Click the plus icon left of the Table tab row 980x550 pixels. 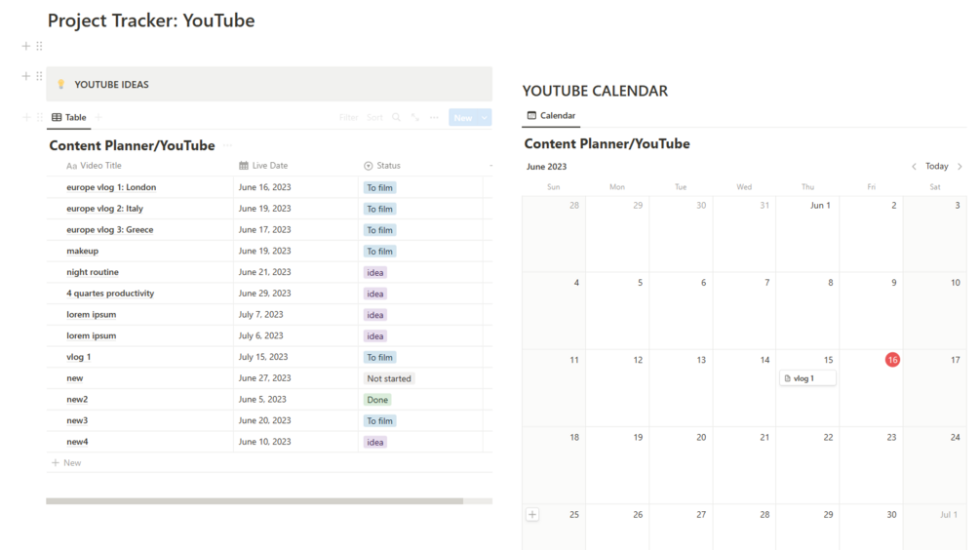[x=25, y=117]
